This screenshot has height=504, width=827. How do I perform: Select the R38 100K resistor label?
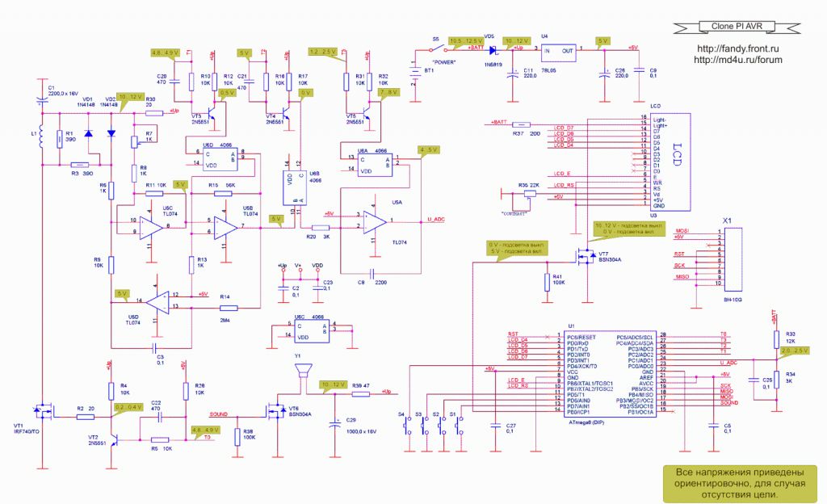tap(249, 434)
